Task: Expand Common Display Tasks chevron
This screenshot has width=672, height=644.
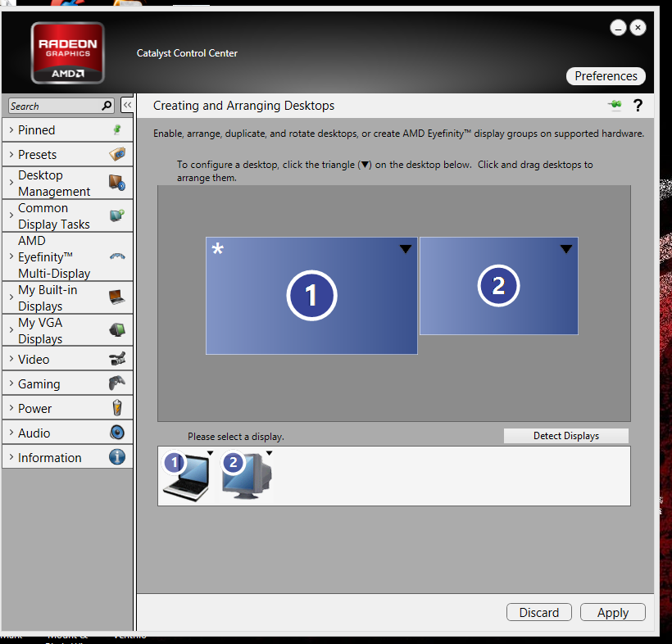Action: coord(11,215)
